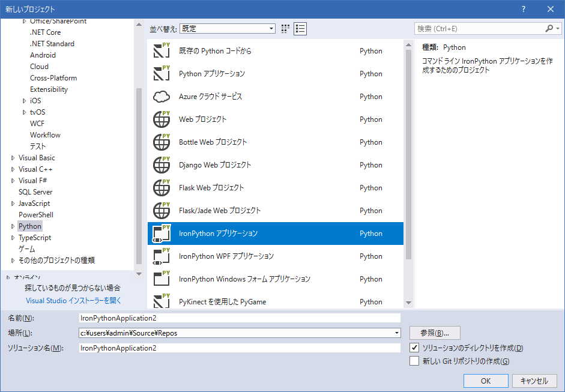565x392 pixels.
Task: Click the Flask Web project globe icon
Action: [x=162, y=188]
